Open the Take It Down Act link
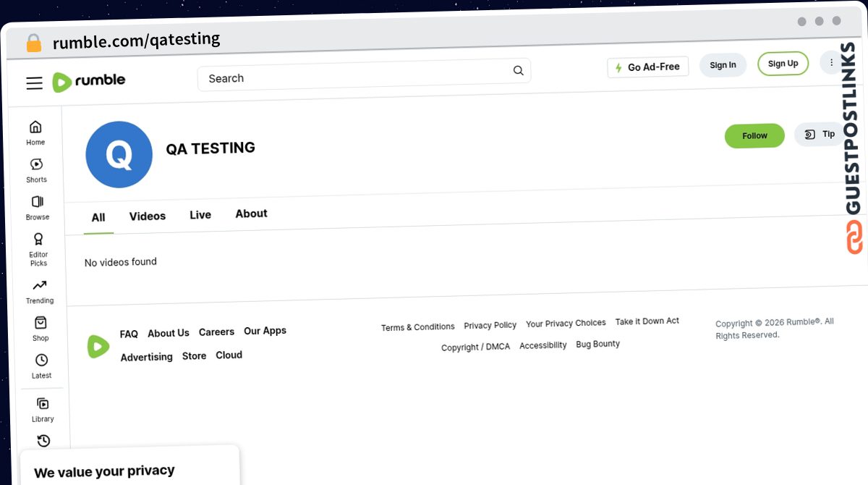The height and width of the screenshot is (485, 868). point(647,321)
